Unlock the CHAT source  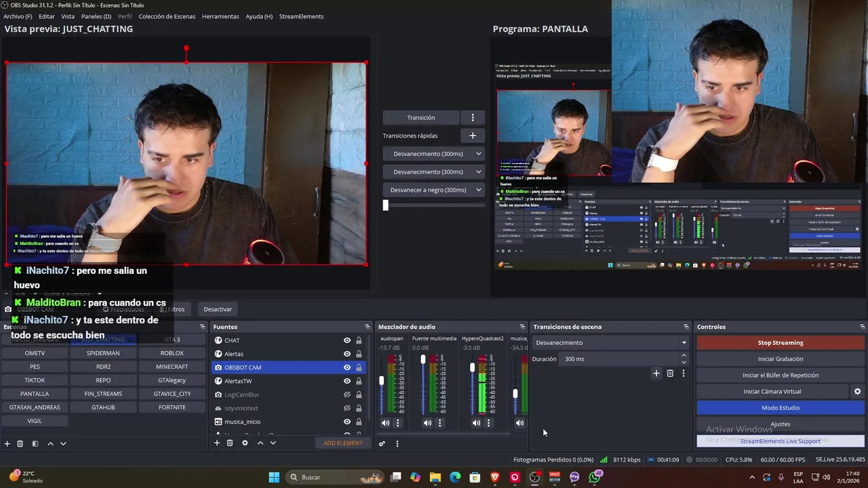pyautogui.click(x=359, y=340)
